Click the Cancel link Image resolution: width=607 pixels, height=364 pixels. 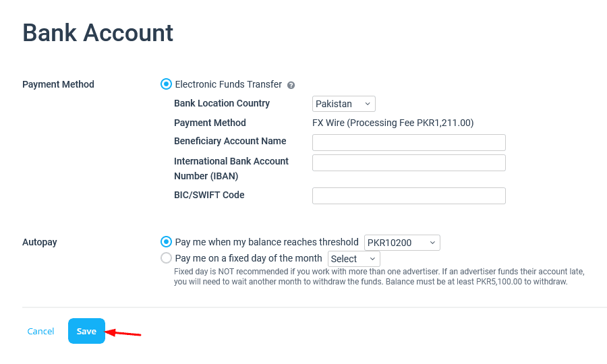click(40, 331)
